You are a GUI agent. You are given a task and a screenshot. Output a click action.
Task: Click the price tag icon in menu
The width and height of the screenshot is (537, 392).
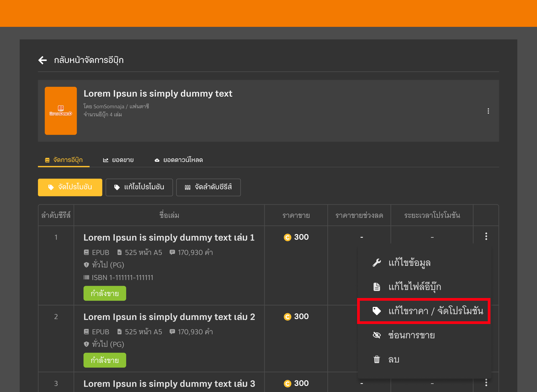[x=377, y=311]
